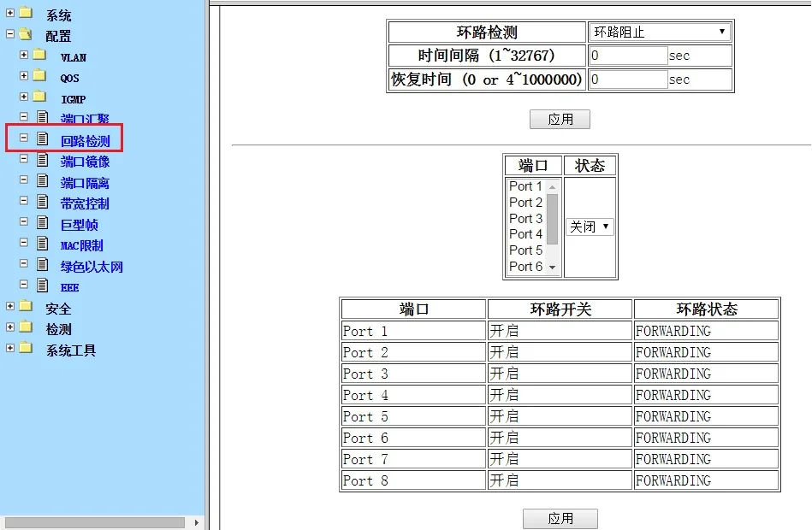Screen dimensions: 812x530
Task: Expand the 系统 tree node
Action: tap(9, 13)
